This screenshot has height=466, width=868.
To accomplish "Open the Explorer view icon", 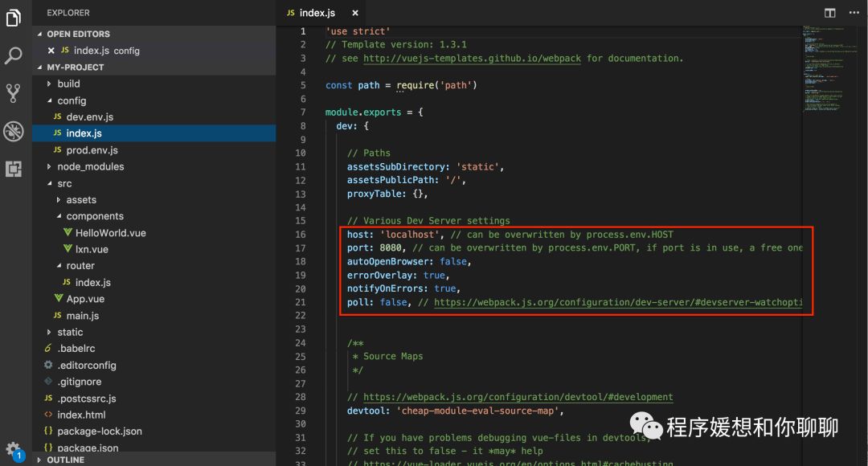I will [14, 18].
